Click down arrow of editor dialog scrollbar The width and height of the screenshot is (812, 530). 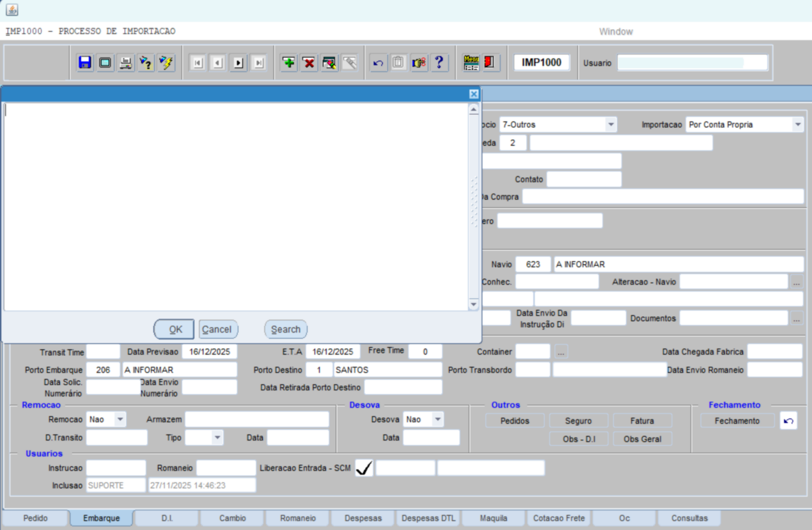[473, 304]
